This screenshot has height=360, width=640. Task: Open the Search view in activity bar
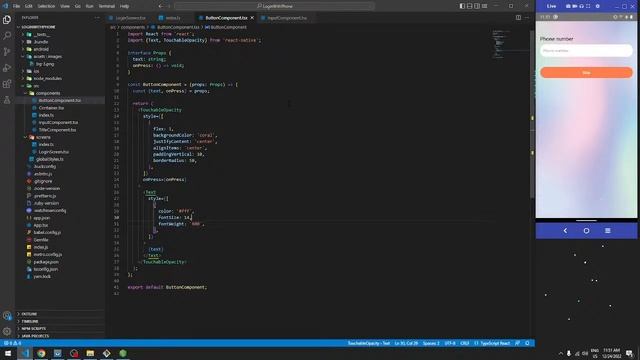7,36
